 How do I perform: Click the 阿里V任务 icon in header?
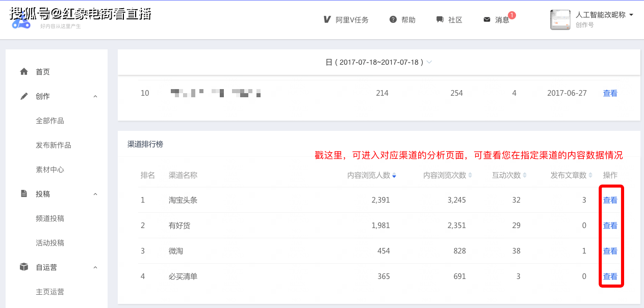[327, 19]
